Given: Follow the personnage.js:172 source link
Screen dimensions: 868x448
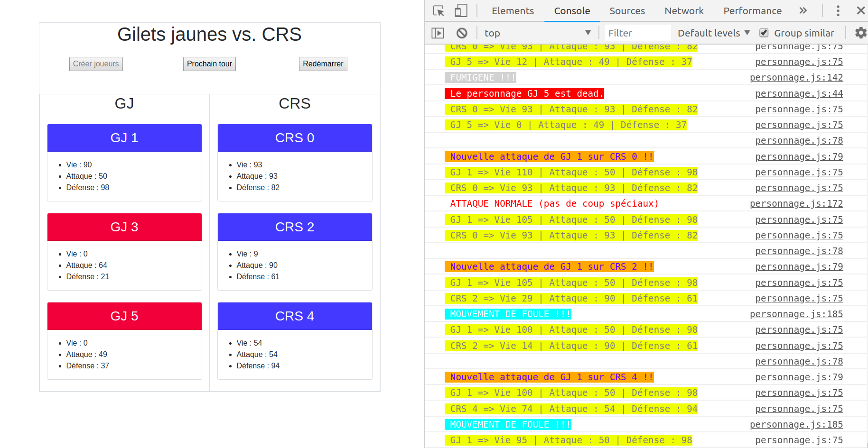Looking at the screenshot, I should (796, 204).
